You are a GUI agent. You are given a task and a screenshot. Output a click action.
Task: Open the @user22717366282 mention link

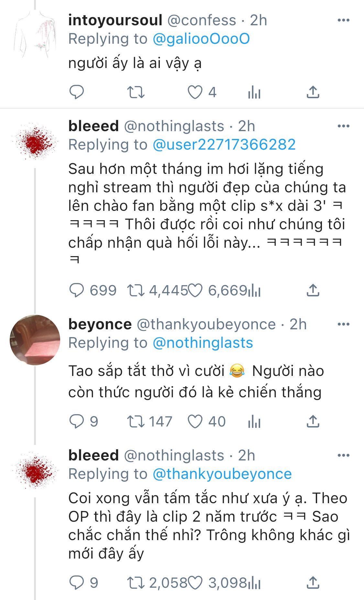[x=224, y=145]
